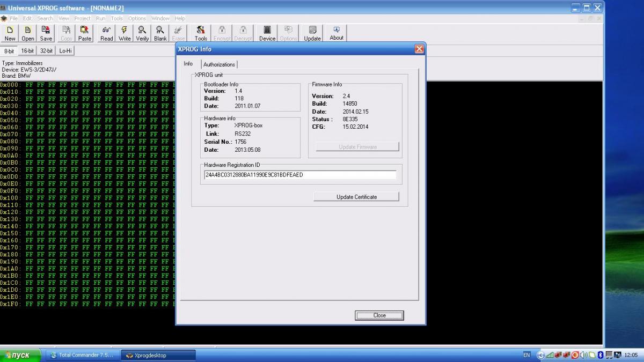Click the New file toolbar icon
Screen dimensions: 644x362
pyautogui.click(x=10, y=33)
